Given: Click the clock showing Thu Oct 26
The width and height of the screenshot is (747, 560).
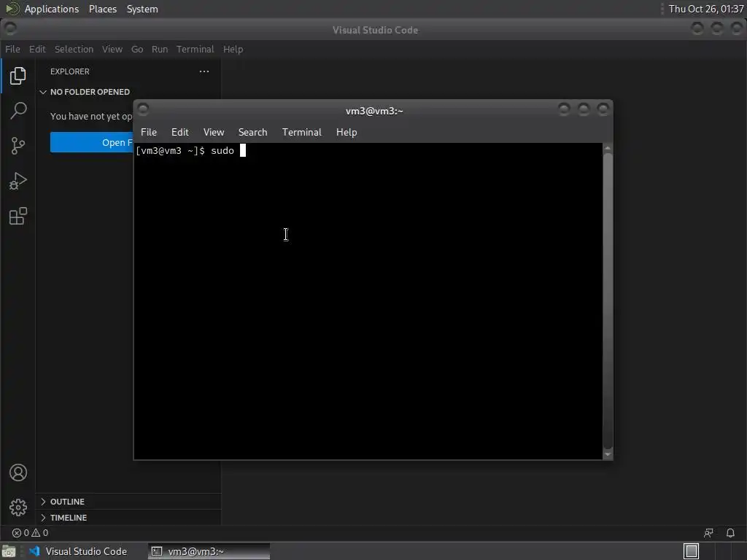Looking at the screenshot, I should tap(706, 9).
